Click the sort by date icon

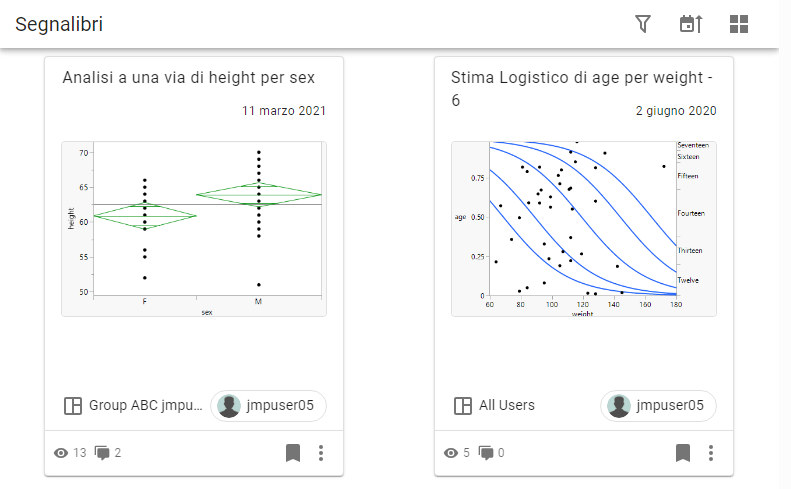click(691, 25)
